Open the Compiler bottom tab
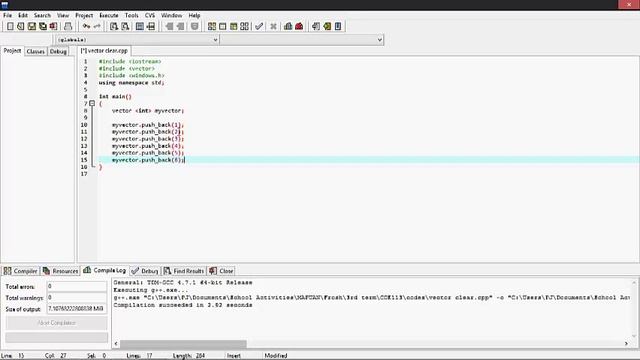Image resolution: width=640 pixels, height=360 pixels. pyautogui.click(x=20, y=271)
